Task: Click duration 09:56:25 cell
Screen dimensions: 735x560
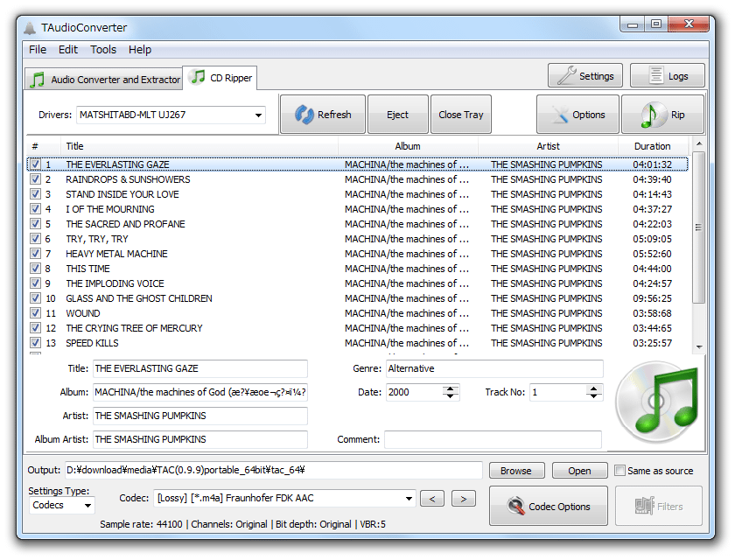Action: 652,298
